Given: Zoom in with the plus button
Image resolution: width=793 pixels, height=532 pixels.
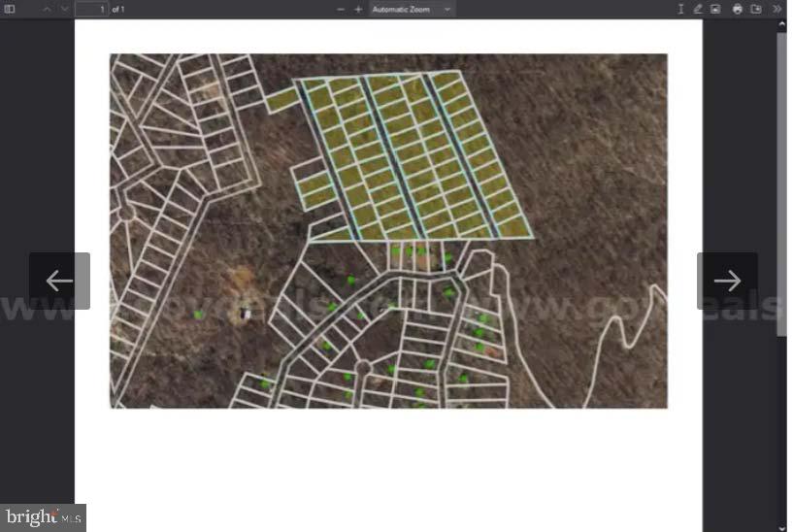Looking at the screenshot, I should point(358,9).
